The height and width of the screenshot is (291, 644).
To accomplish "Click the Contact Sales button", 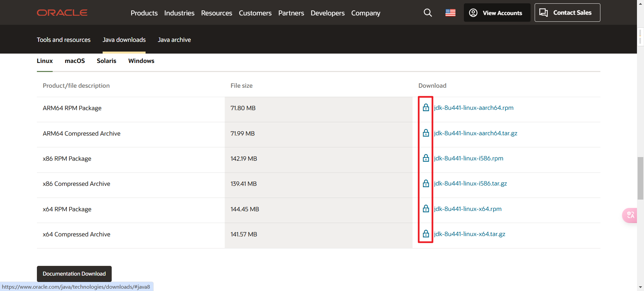I will pyautogui.click(x=568, y=13).
